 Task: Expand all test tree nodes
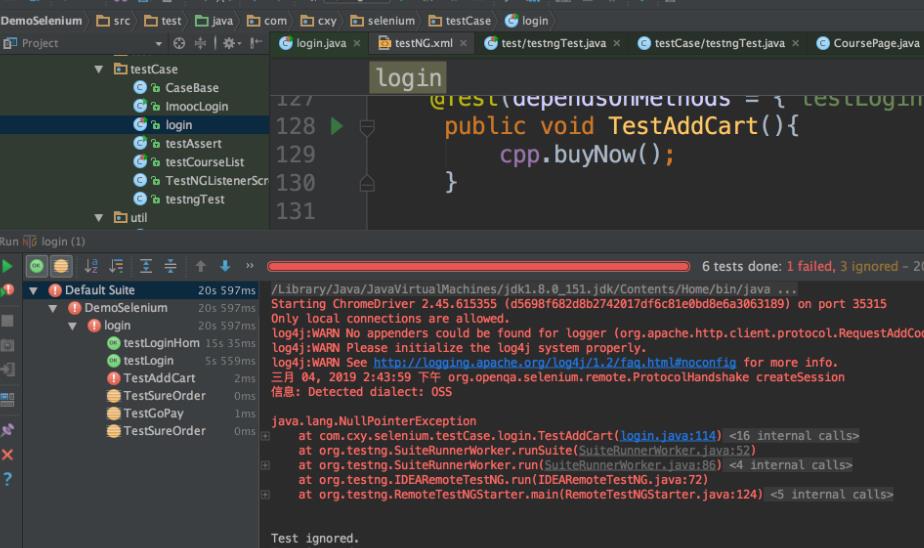pyautogui.click(x=146, y=266)
